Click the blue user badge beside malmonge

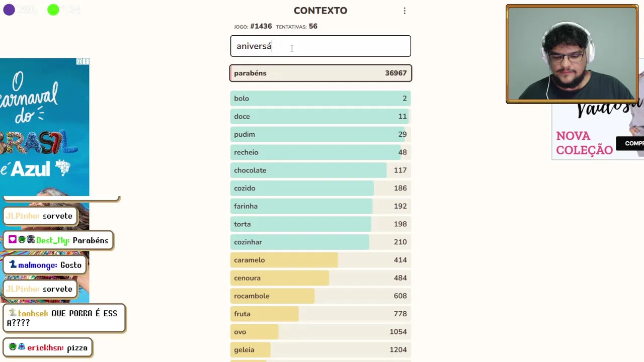tap(13, 264)
